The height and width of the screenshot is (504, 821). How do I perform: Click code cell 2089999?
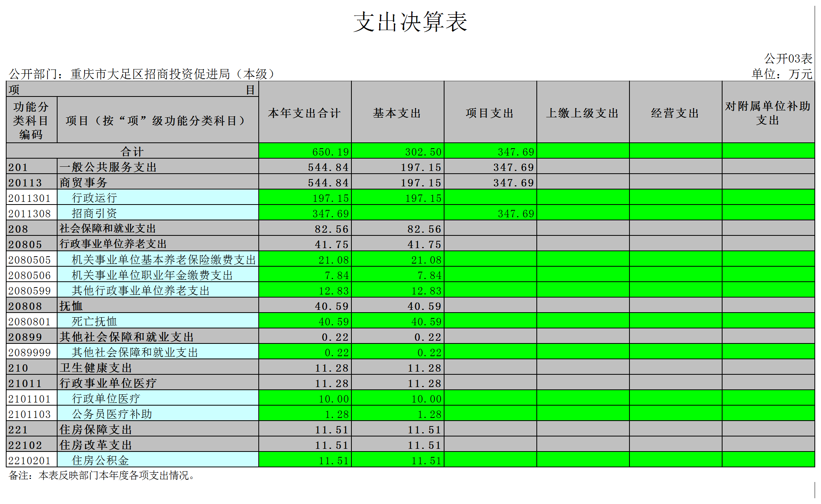coord(32,352)
